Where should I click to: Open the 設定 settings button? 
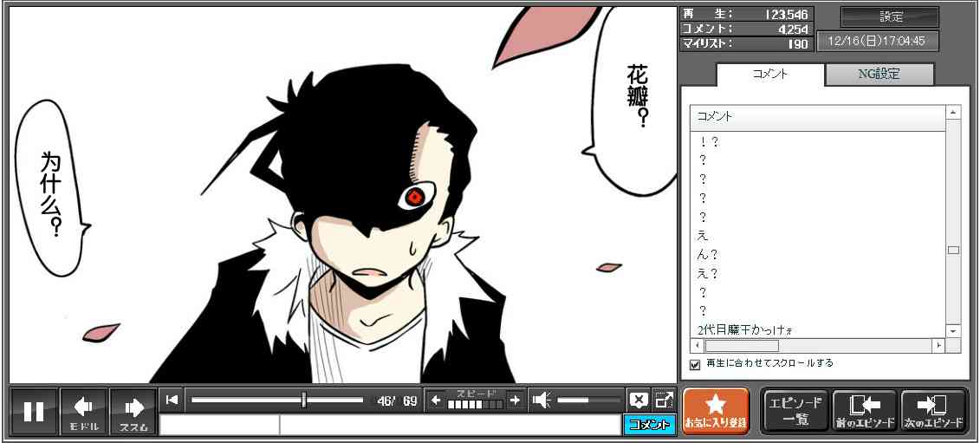[x=890, y=17]
